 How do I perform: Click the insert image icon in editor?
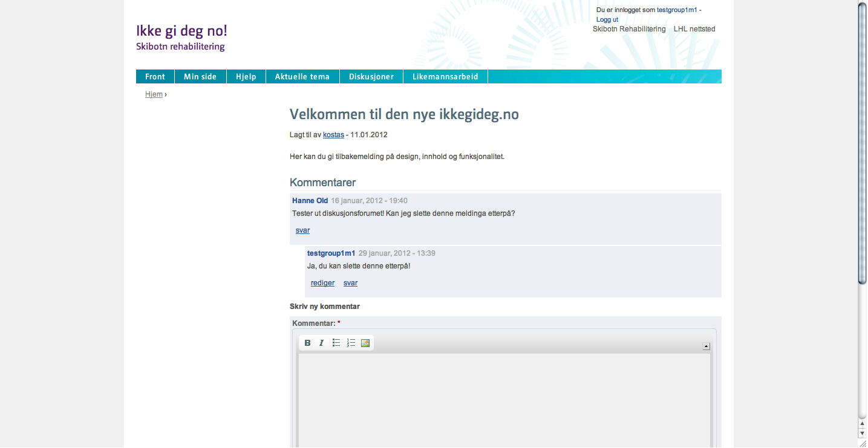(x=365, y=343)
